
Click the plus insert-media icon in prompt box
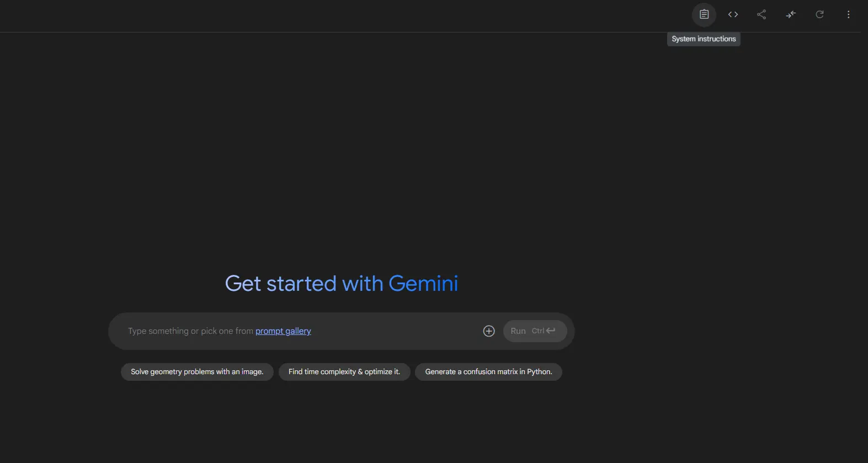tap(489, 331)
